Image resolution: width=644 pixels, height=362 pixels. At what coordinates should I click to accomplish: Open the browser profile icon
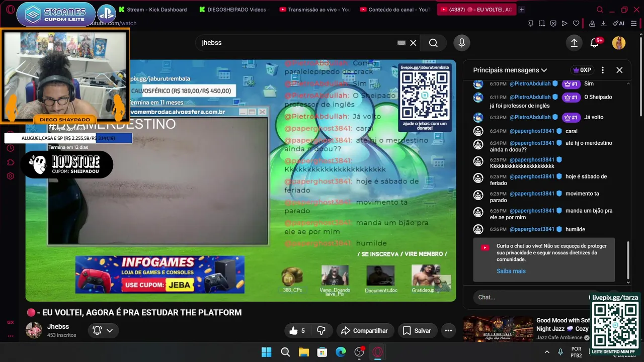click(x=592, y=23)
